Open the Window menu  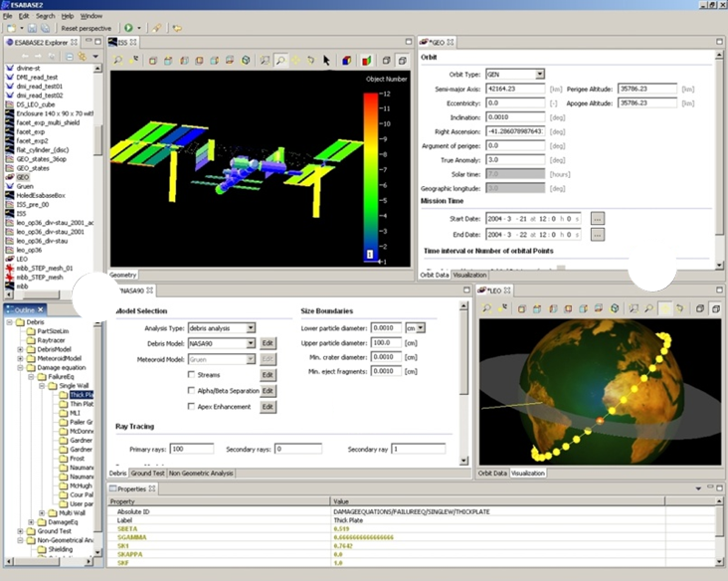pos(91,16)
